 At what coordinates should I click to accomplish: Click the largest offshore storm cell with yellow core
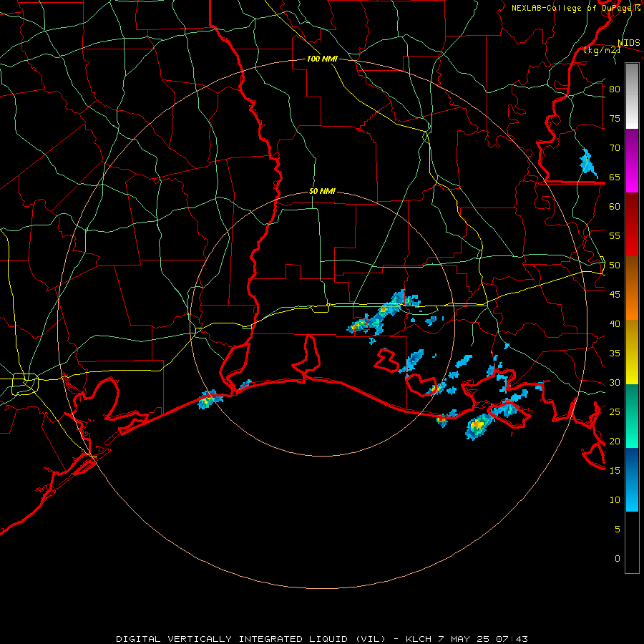coord(479,426)
